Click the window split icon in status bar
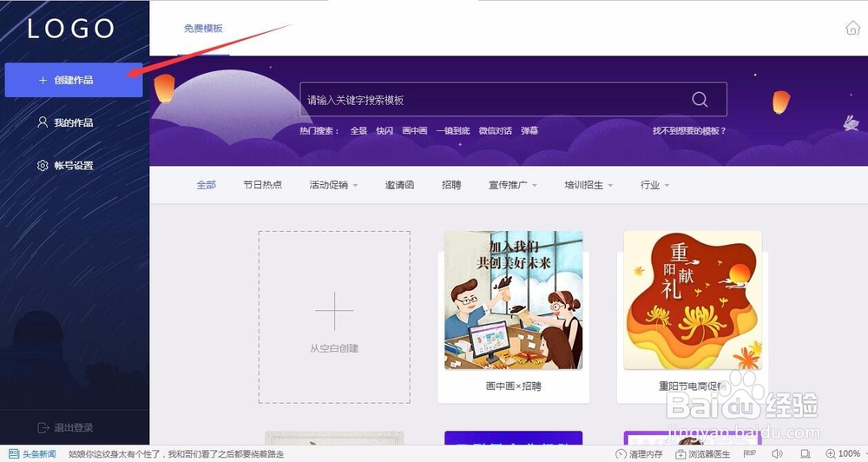Screen dimensions: 868x462 pyautogui.click(x=806, y=453)
